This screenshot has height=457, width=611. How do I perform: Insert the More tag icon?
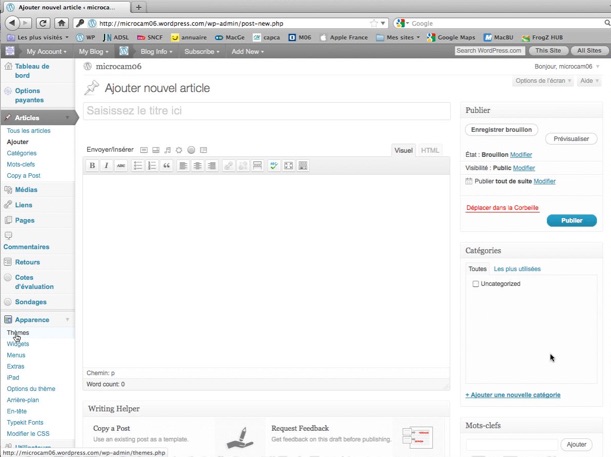point(257,166)
